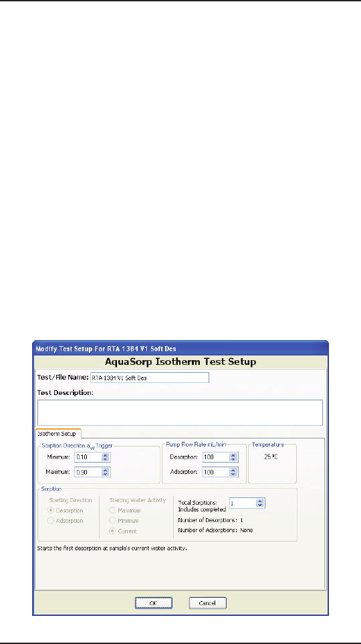Decrease the Adsorption pump flow rate
Screen dimensions: 361x644
(233, 475)
